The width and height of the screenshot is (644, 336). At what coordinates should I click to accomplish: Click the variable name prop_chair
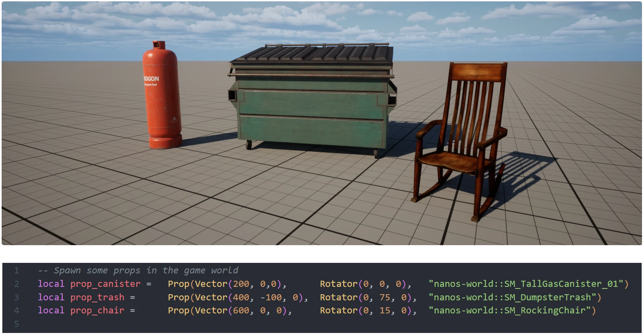click(x=97, y=310)
